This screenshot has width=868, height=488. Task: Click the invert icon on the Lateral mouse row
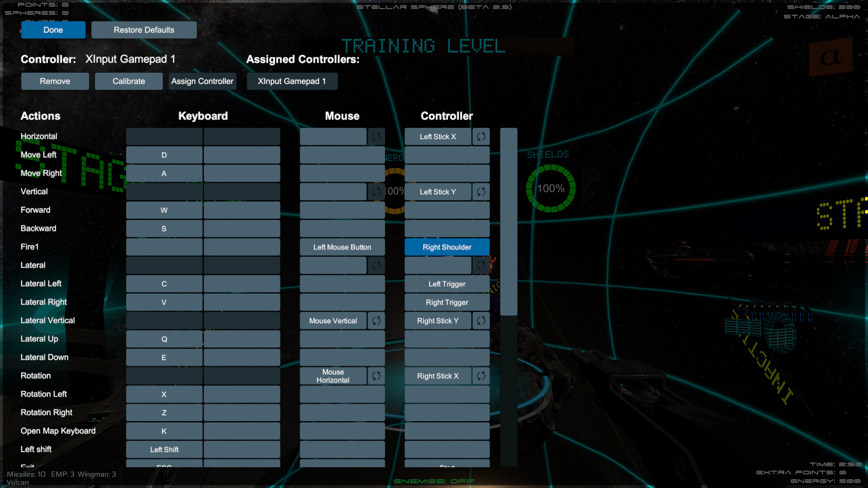point(376,265)
